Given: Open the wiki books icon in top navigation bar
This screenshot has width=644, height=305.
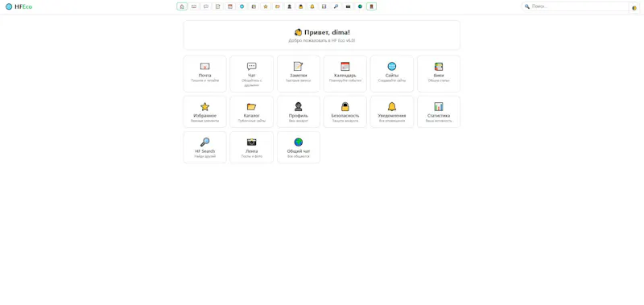Looking at the screenshot, I should 254,6.
